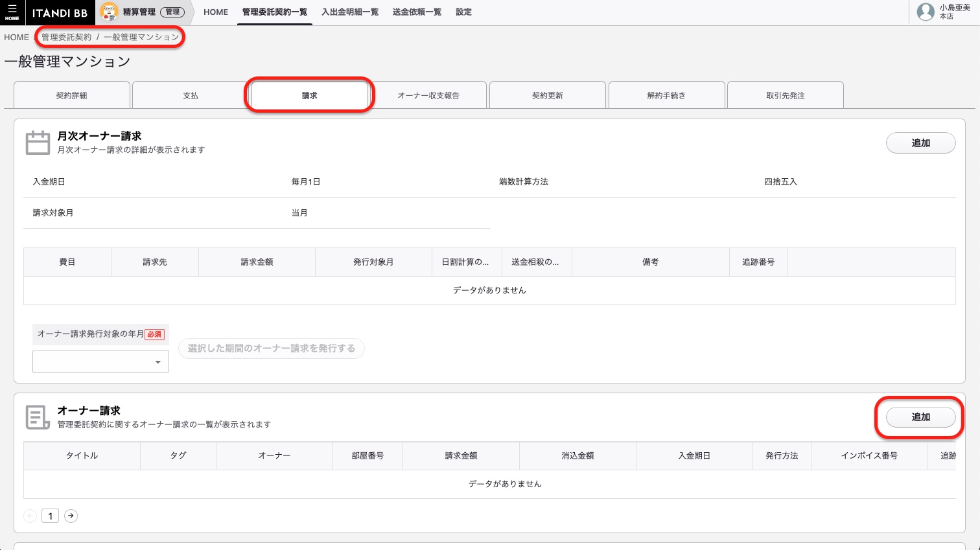The height and width of the screenshot is (550, 980).
Task: Open 送金依頼一覧 in the top menu
Action: pyautogui.click(x=417, y=12)
